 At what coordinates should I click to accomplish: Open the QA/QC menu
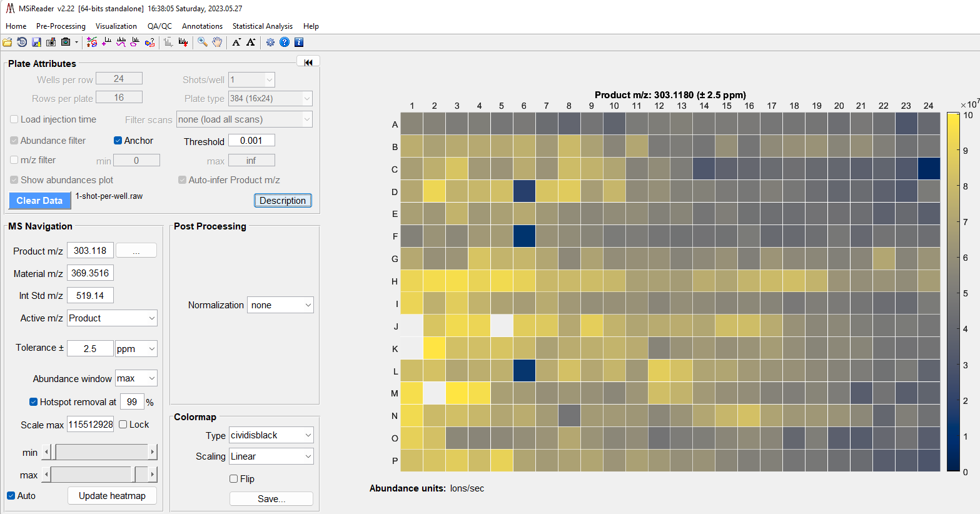tap(159, 26)
